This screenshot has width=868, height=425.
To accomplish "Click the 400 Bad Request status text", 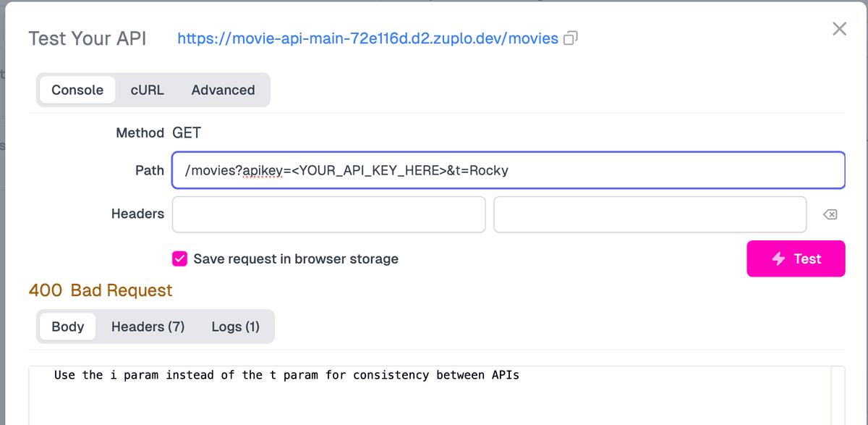I will pyautogui.click(x=101, y=291).
